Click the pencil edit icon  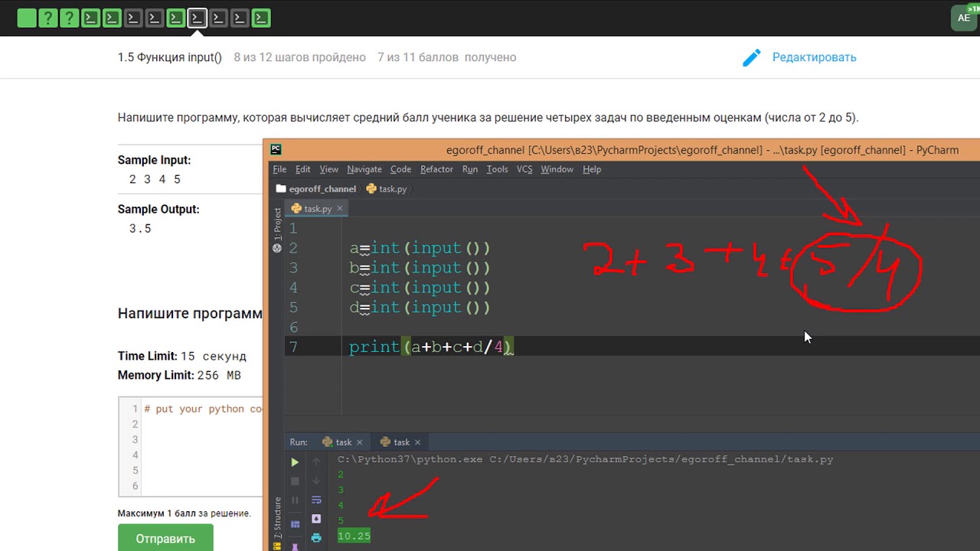pyautogui.click(x=752, y=57)
